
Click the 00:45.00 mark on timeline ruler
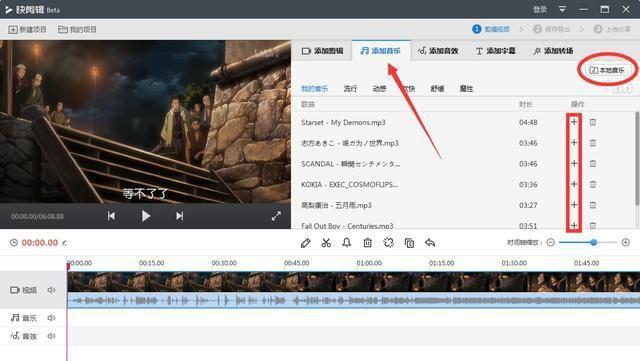click(x=296, y=263)
